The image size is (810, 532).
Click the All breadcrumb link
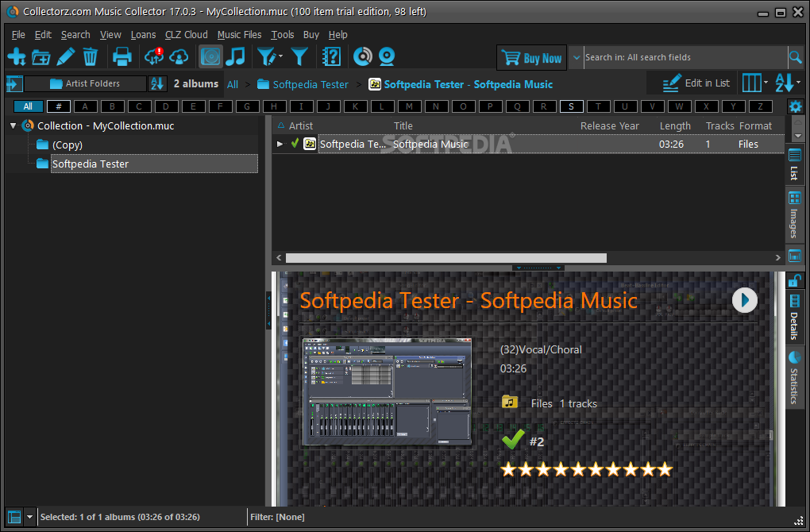(233, 85)
